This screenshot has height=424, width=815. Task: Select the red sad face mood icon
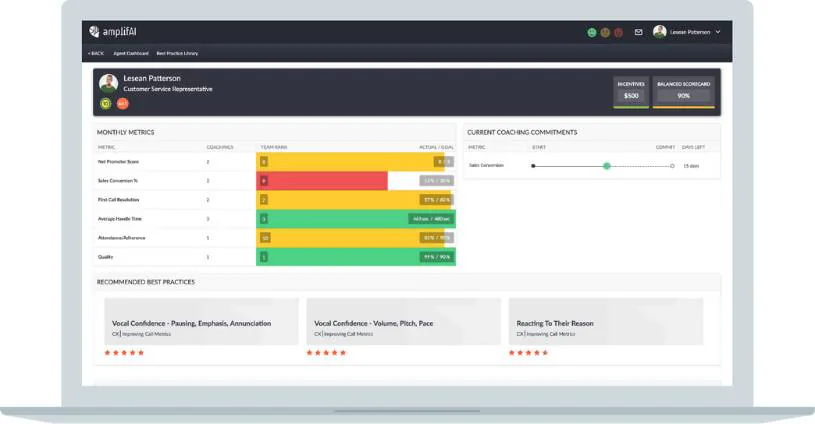618,32
